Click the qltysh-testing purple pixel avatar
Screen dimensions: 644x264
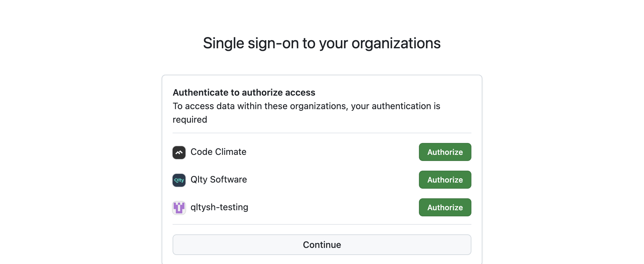[x=179, y=208]
